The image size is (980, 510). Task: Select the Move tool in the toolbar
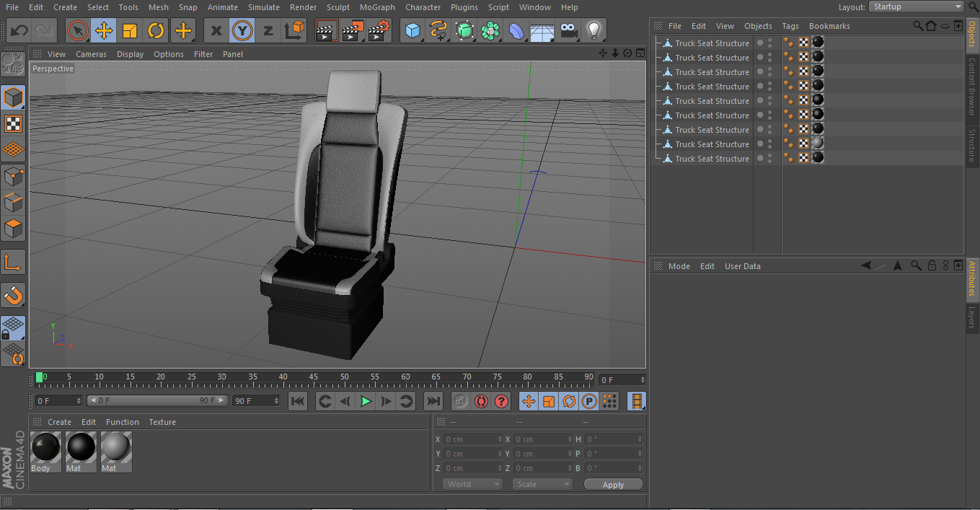point(104,31)
